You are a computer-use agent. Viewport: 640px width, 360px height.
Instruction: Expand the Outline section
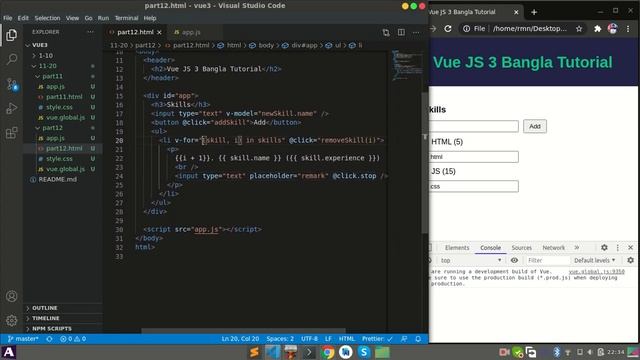coord(44,308)
